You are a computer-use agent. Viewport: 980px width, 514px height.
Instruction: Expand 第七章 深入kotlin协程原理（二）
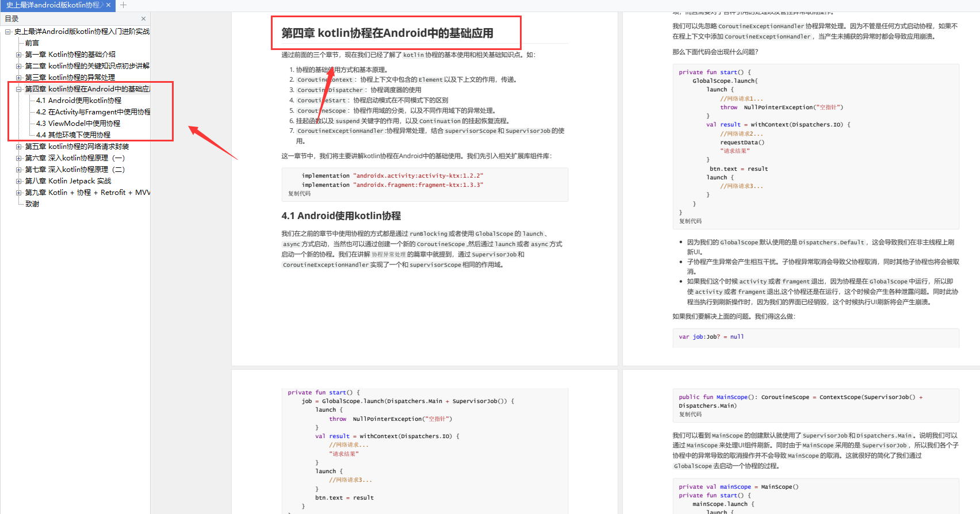18,170
